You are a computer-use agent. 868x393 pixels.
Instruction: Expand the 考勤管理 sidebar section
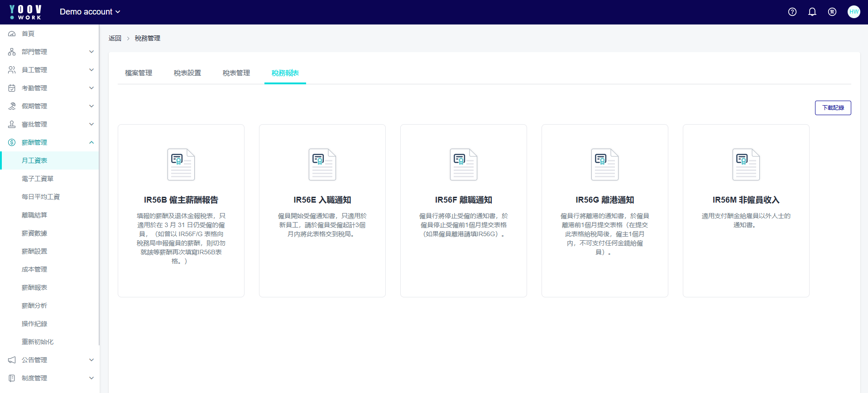(x=50, y=88)
